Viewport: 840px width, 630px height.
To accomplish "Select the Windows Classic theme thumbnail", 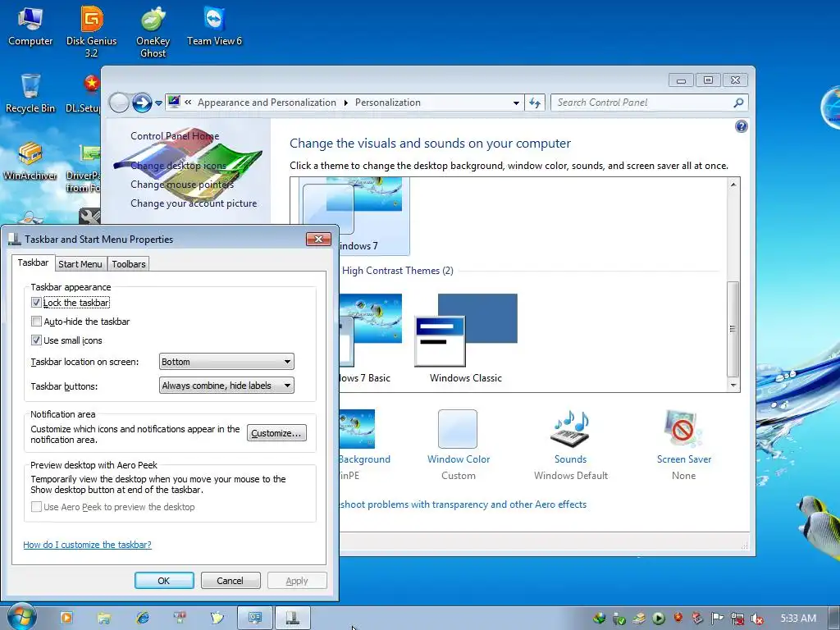I will tap(466, 337).
